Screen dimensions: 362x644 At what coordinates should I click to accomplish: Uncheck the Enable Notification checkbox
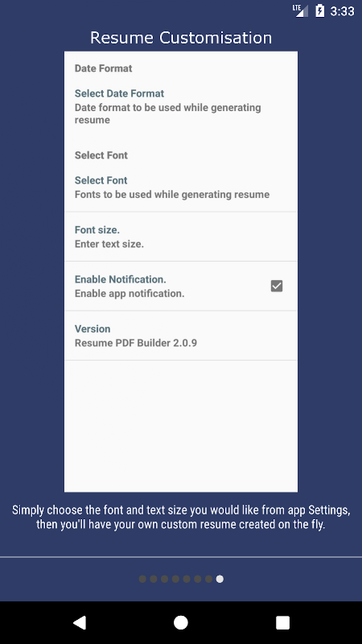point(277,286)
